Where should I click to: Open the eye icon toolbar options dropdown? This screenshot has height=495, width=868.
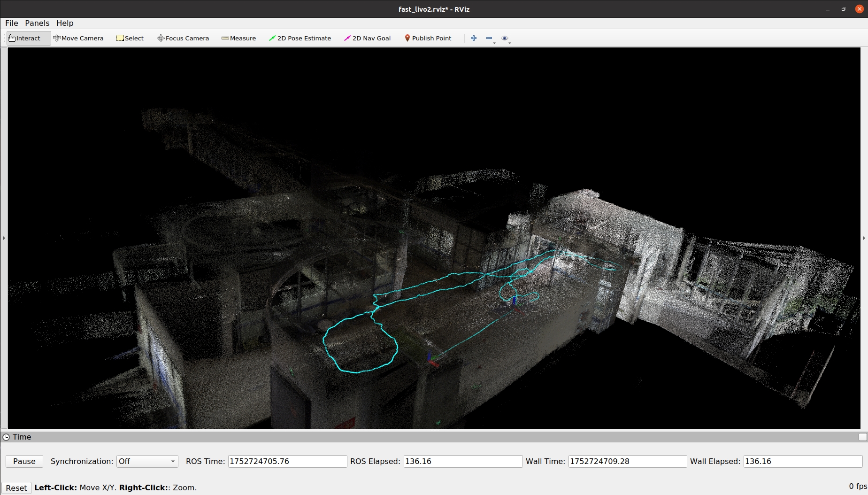click(506, 39)
